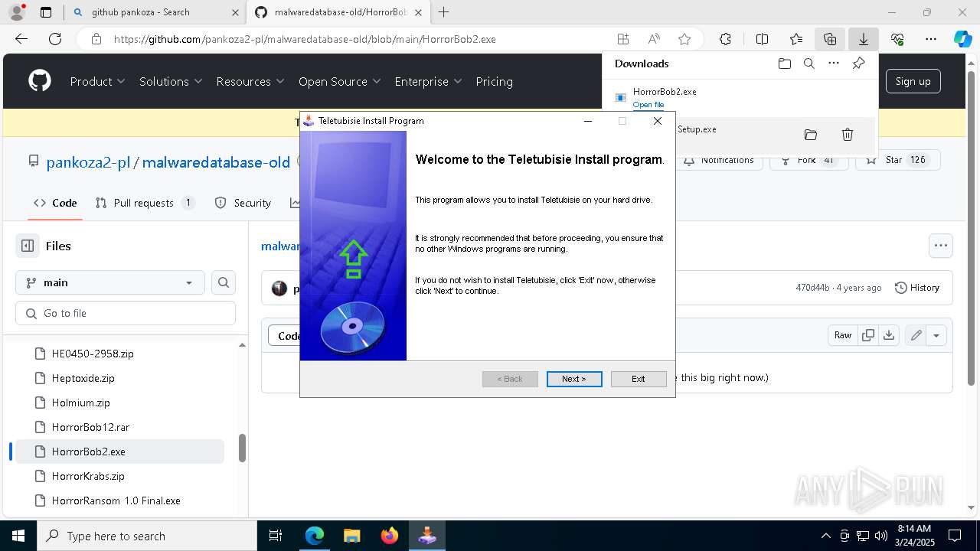Open split screen icon
Image resolution: width=980 pixels, height=551 pixels.
coord(762,39)
